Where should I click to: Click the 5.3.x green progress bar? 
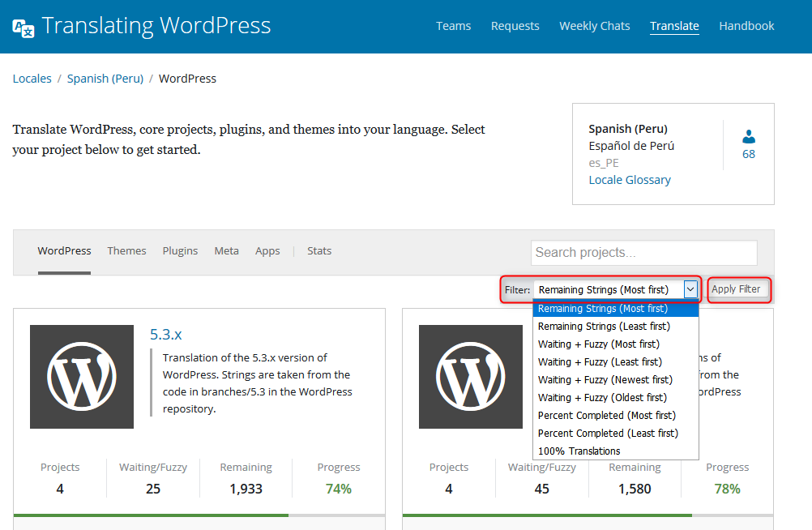(x=151, y=515)
